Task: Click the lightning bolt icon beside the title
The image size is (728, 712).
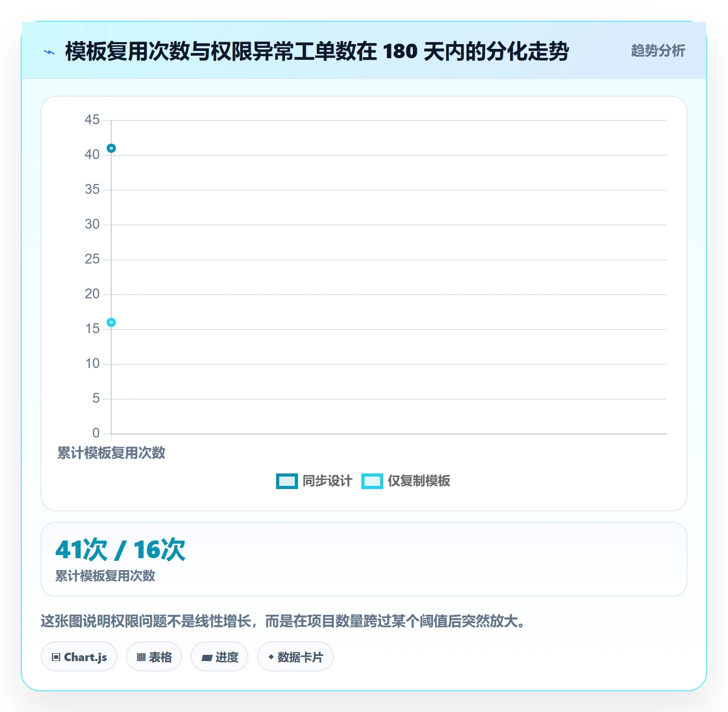Action: [x=49, y=52]
